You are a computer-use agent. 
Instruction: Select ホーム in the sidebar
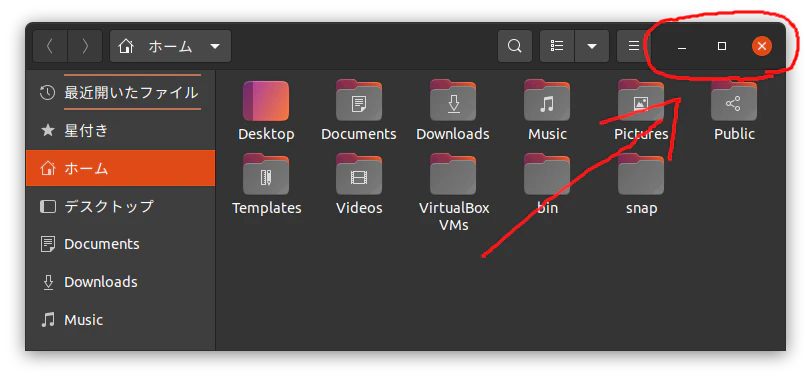click(121, 168)
